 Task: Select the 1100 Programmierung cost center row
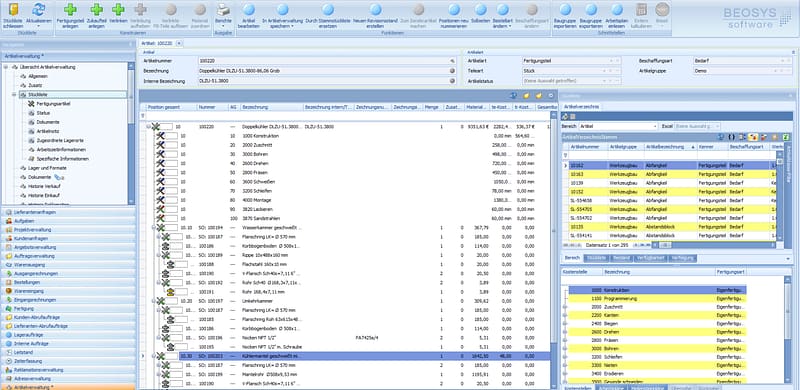[x=657, y=298]
